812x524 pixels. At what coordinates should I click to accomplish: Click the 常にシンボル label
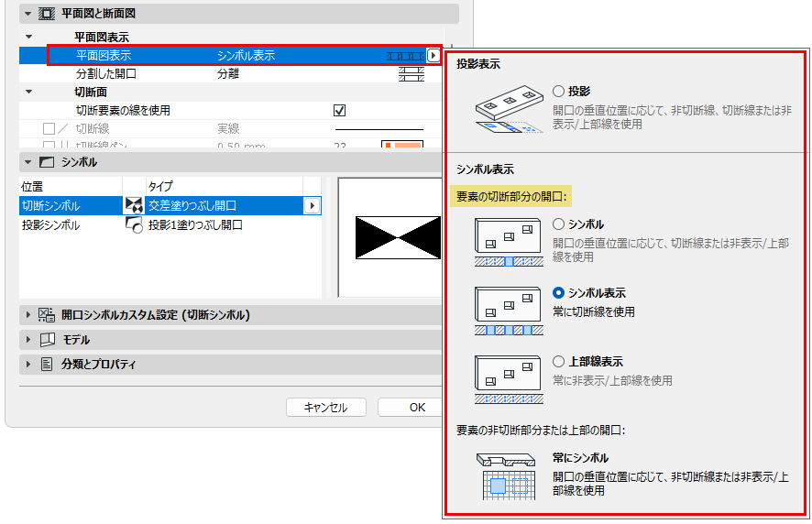[580, 458]
